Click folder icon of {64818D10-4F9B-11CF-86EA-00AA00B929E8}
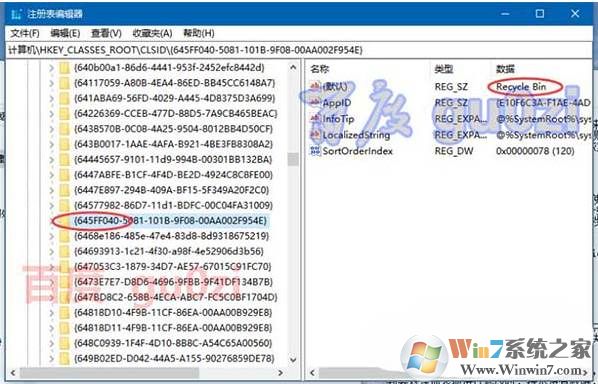 point(64,313)
